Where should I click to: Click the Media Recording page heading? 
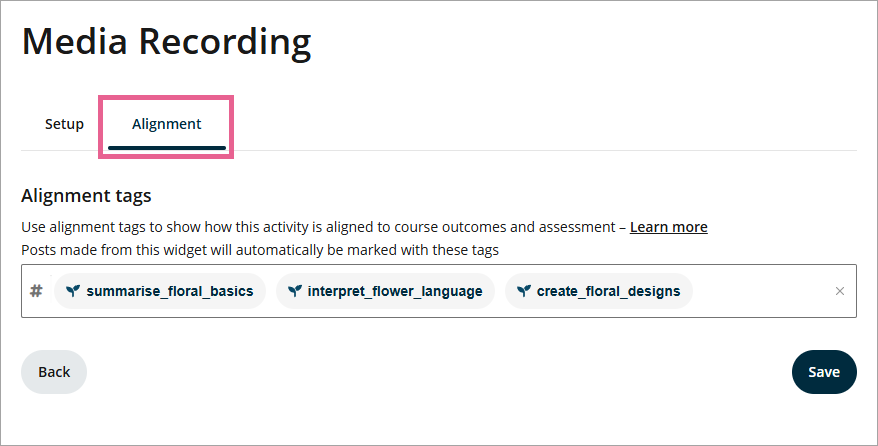click(166, 42)
